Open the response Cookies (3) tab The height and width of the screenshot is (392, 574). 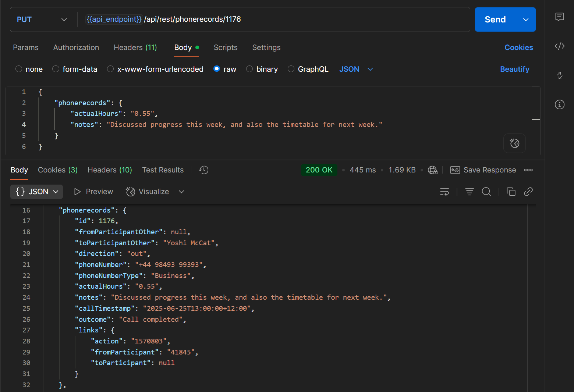click(58, 170)
